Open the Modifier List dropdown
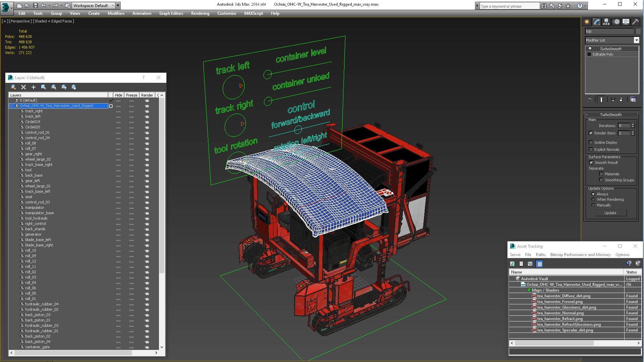644x362 pixels. (x=636, y=40)
